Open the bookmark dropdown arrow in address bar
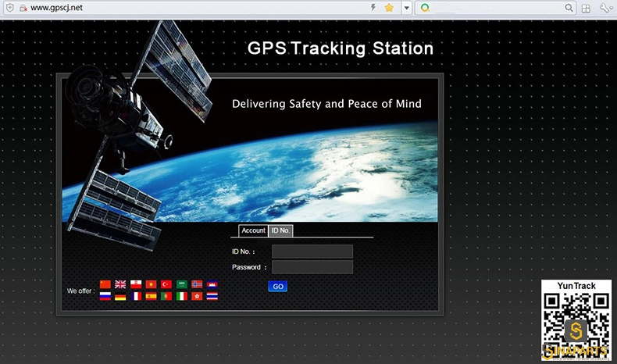Screen dimensions: 617x364 tap(406, 8)
